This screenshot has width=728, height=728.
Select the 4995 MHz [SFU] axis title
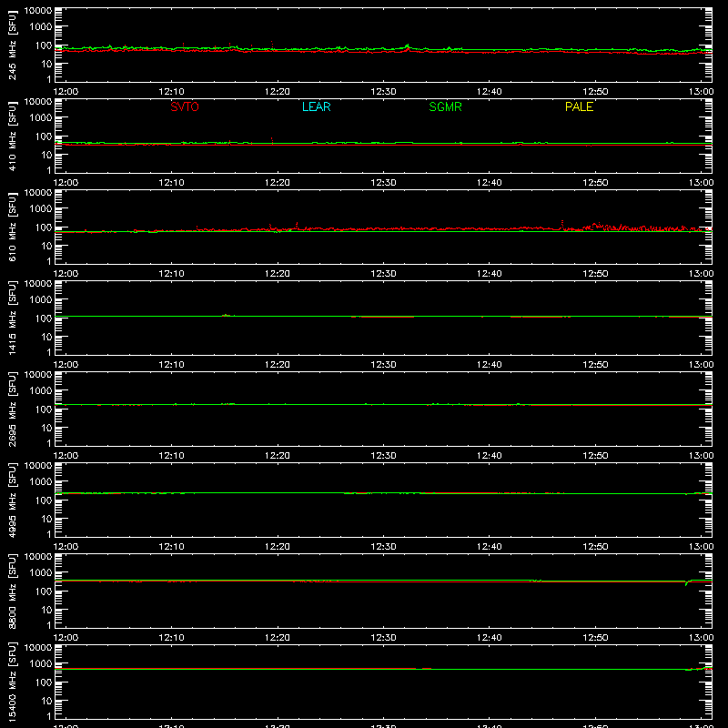13,500
